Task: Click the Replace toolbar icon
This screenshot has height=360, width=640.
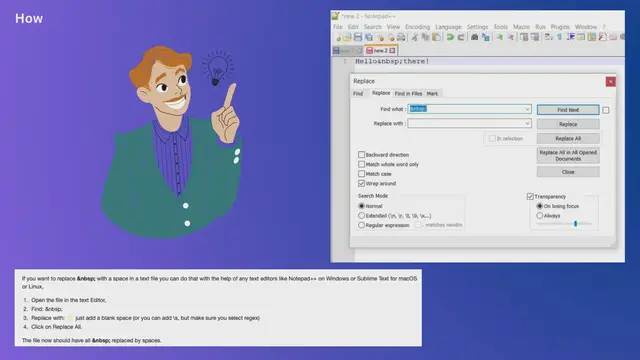Action: click(x=485, y=38)
